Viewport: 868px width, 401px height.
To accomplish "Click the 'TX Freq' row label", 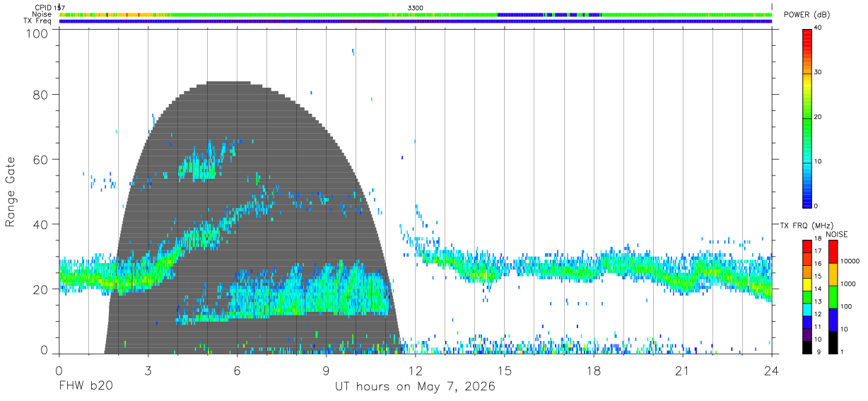I will click(38, 21).
